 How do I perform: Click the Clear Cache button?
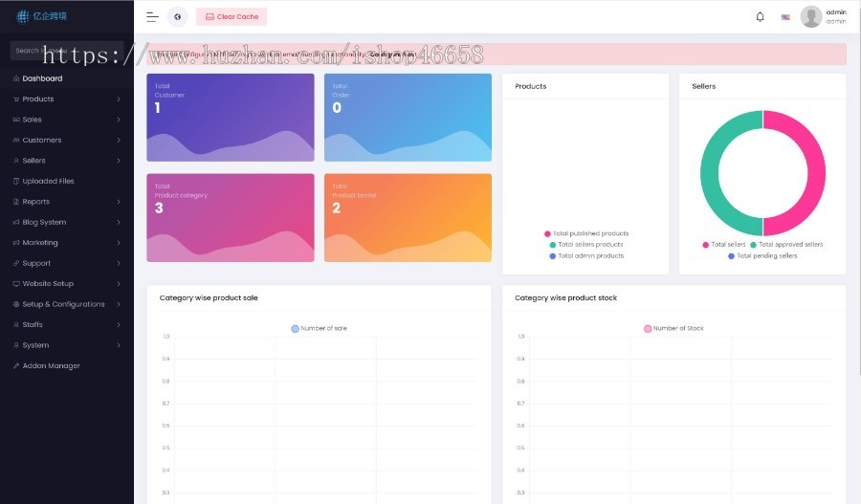click(x=232, y=17)
